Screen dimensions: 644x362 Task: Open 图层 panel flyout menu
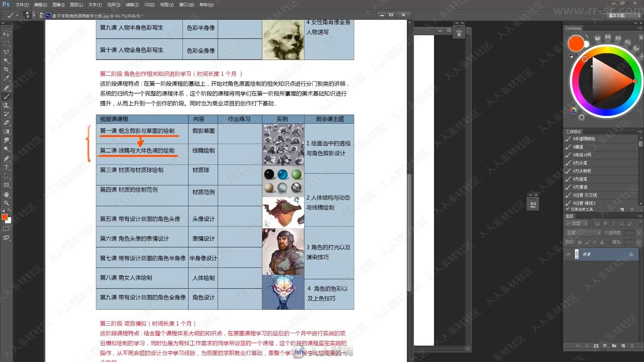[640, 216]
